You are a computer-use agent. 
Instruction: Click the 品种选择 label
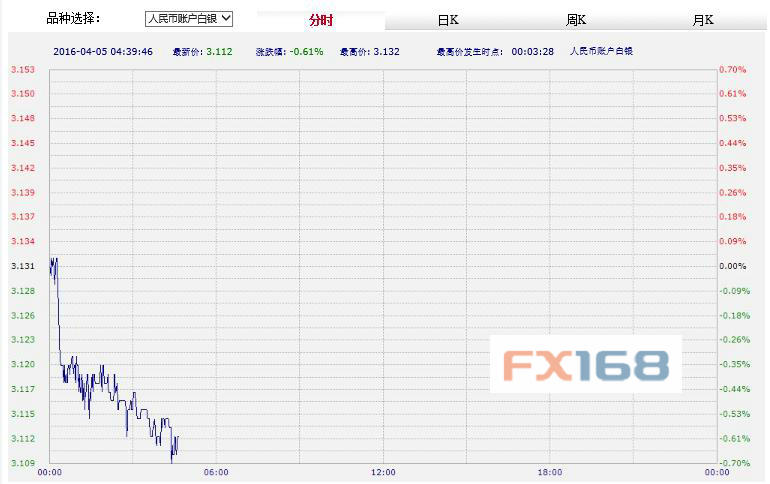point(74,18)
